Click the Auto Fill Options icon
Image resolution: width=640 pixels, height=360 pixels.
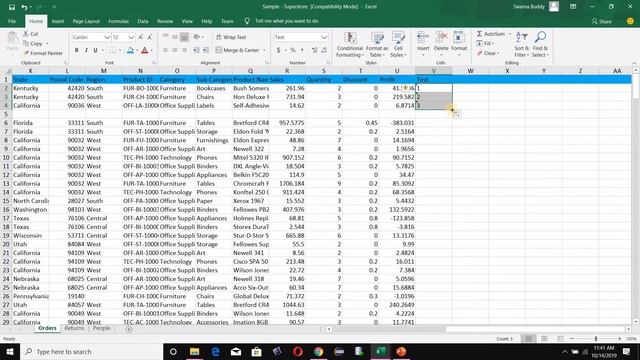coord(456,115)
